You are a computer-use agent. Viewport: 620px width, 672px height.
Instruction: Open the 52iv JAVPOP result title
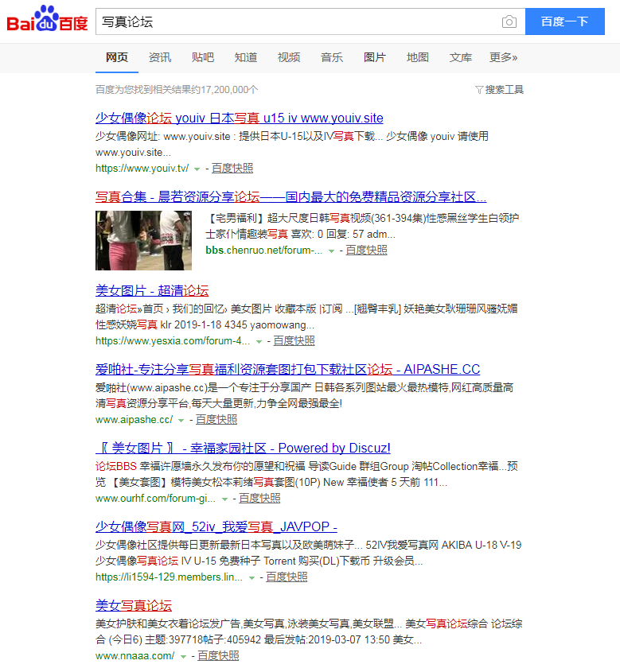(x=216, y=526)
